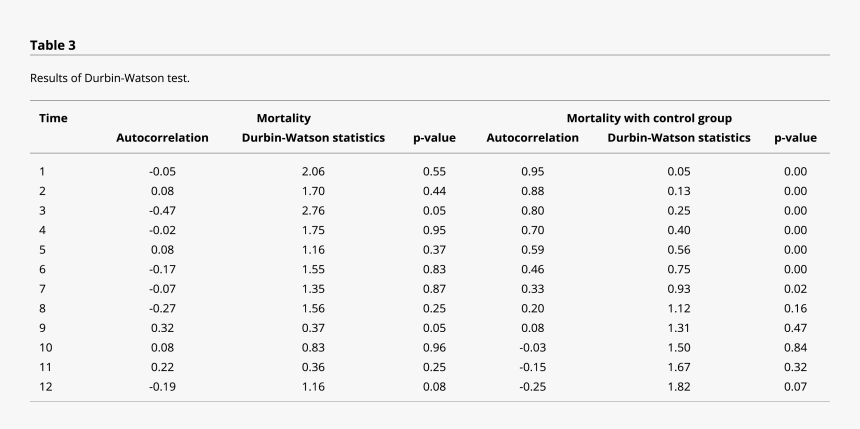Select the Time cell for row 12

tap(45, 385)
